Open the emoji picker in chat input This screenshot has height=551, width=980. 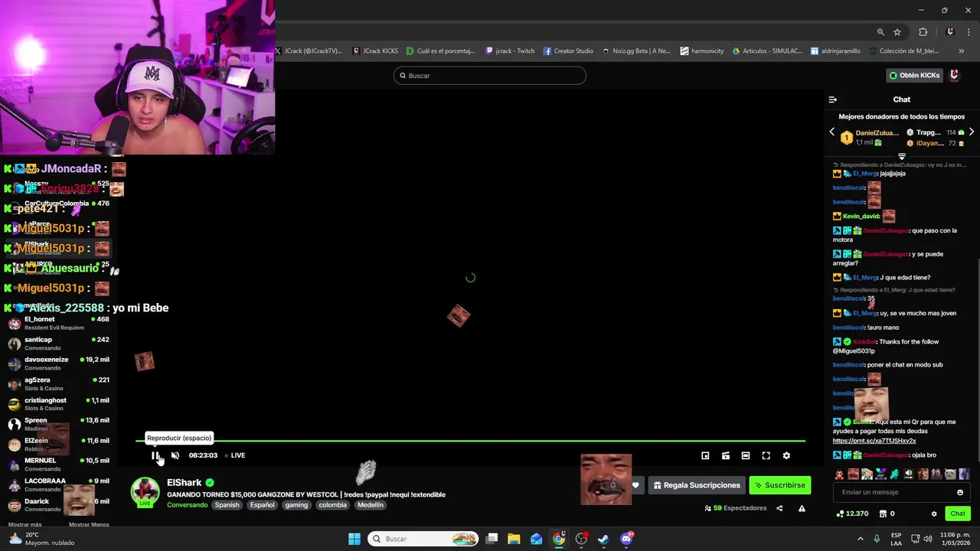(x=960, y=492)
